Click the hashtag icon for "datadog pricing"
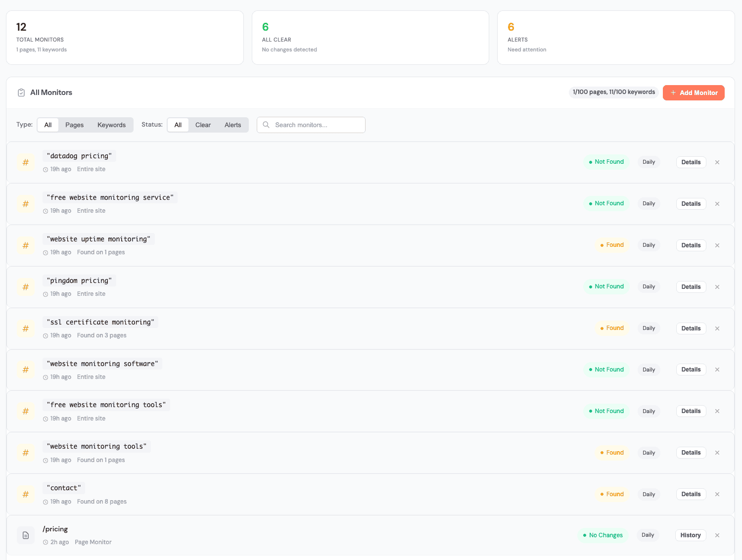 tap(26, 162)
